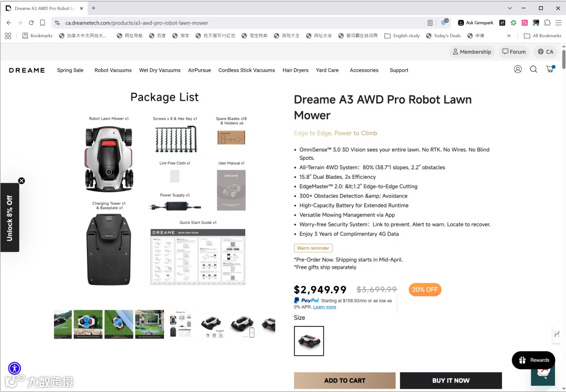
Task: Open the tab search dropdown arrow
Action: [510, 8]
